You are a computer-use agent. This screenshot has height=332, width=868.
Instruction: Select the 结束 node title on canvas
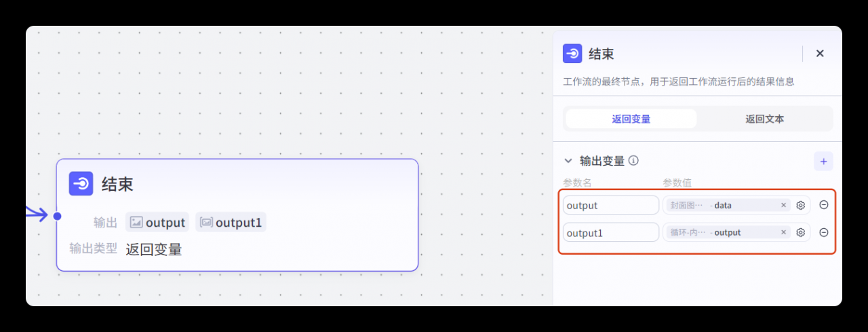[117, 184]
